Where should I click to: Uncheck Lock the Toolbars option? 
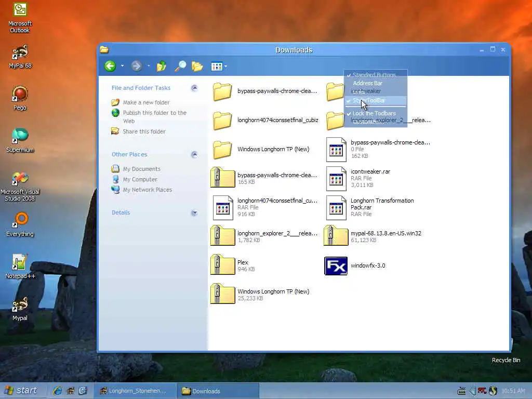tap(375, 113)
